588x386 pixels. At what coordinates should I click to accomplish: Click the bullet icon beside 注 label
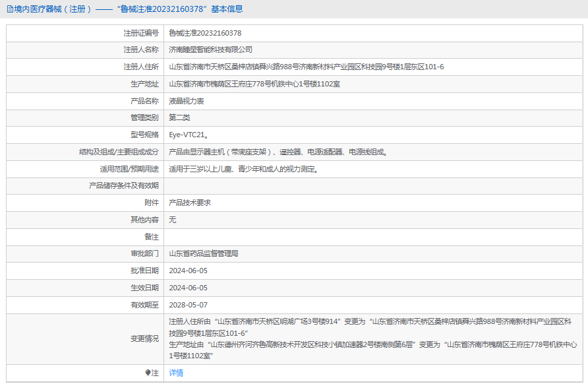pyautogui.click(x=148, y=373)
